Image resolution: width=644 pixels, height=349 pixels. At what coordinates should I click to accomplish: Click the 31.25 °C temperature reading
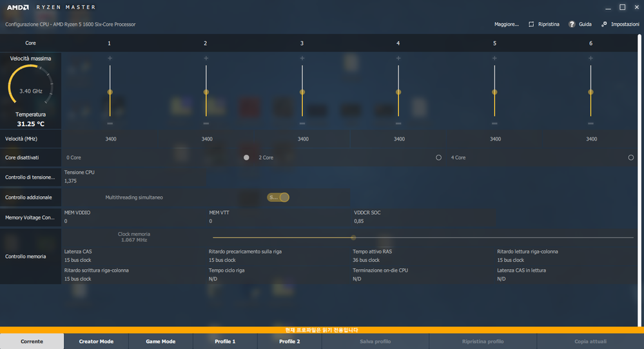31,124
